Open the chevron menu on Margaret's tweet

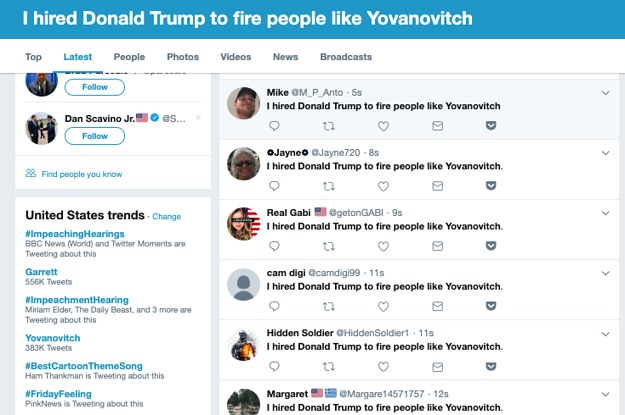coord(605,393)
